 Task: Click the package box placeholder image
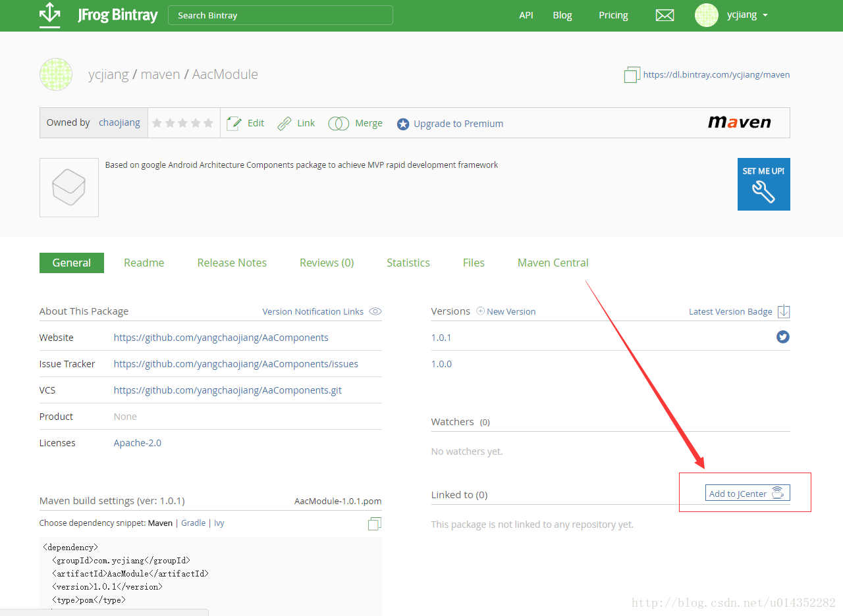(x=69, y=188)
